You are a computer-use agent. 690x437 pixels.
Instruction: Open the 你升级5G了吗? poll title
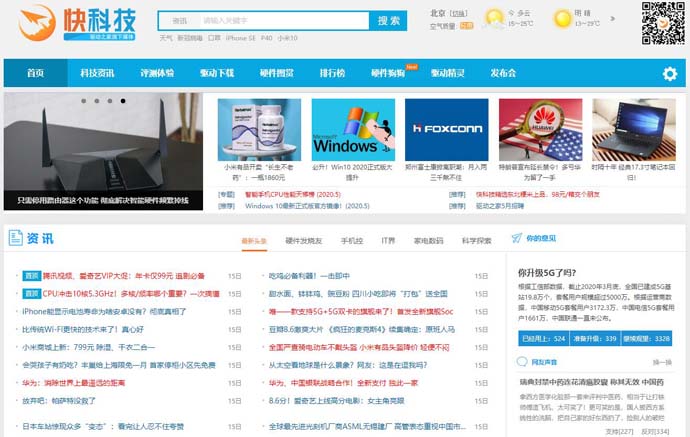click(547, 273)
